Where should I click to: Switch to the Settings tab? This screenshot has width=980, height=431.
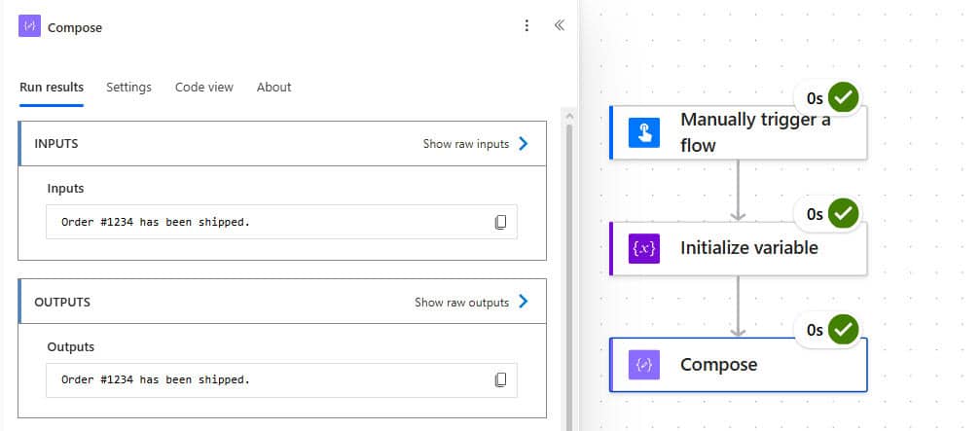click(x=128, y=88)
